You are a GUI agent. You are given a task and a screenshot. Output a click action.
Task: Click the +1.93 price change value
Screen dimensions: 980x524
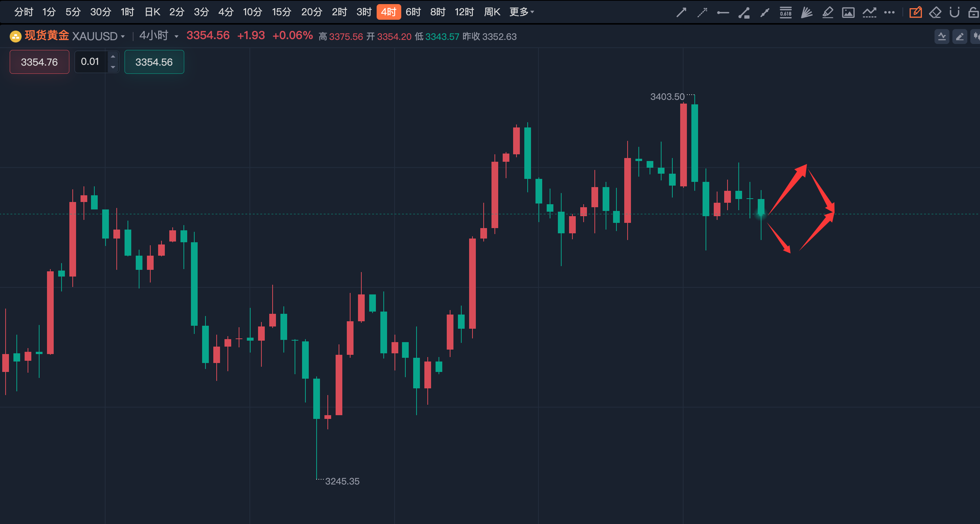251,35
